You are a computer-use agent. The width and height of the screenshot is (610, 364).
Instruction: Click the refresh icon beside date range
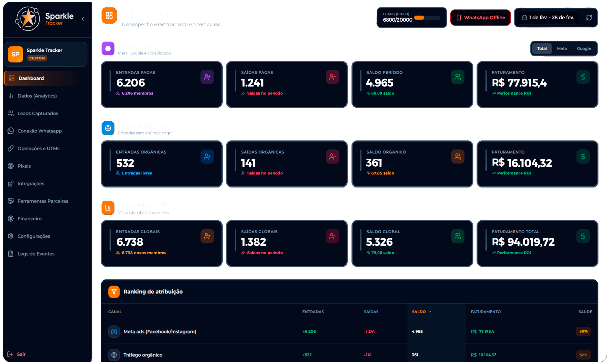pos(589,18)
